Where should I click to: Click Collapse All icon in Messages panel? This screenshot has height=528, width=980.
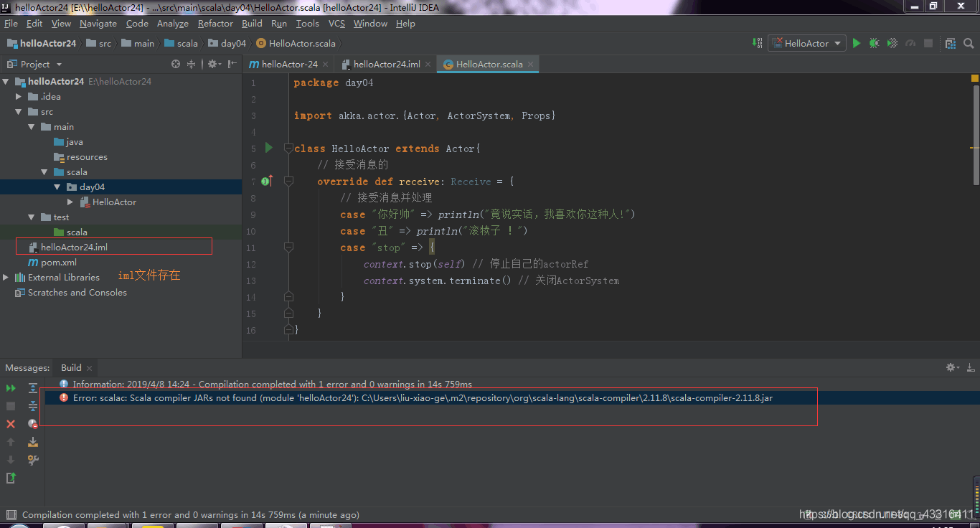pyautogui.click(x=33, y=406)
